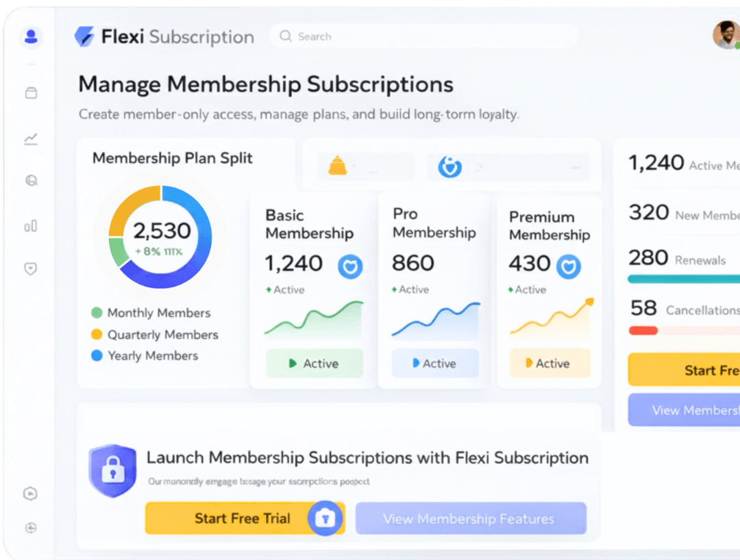Click the trend line chart sidebar icon
This screenshot has height=560, width=740.
(x=31, y=139)
